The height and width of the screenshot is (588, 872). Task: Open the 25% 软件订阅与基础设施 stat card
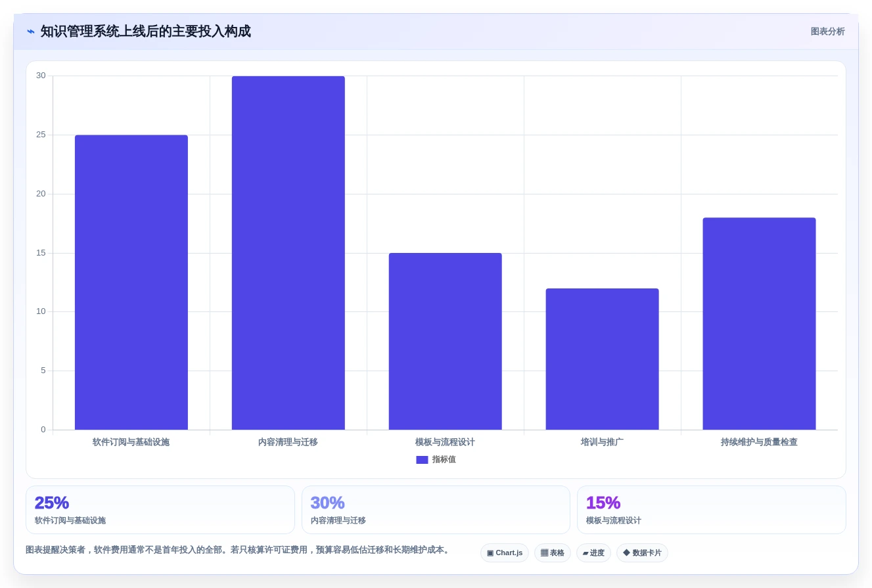click(160, 510)
